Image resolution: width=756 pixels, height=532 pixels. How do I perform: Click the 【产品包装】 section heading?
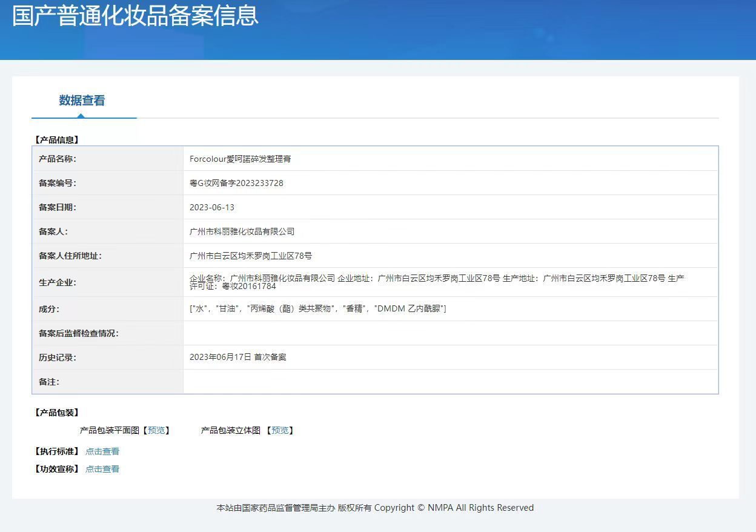(x=56, y=413)
